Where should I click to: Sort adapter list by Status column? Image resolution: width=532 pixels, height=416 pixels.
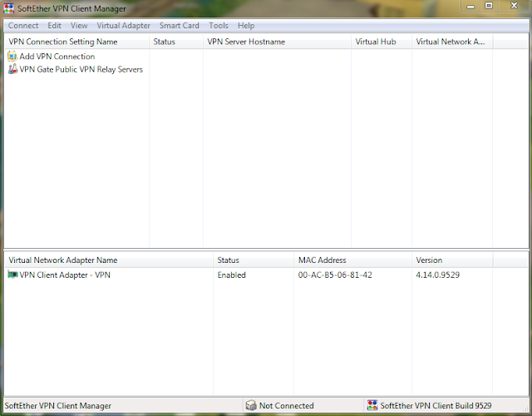point(254,260)
